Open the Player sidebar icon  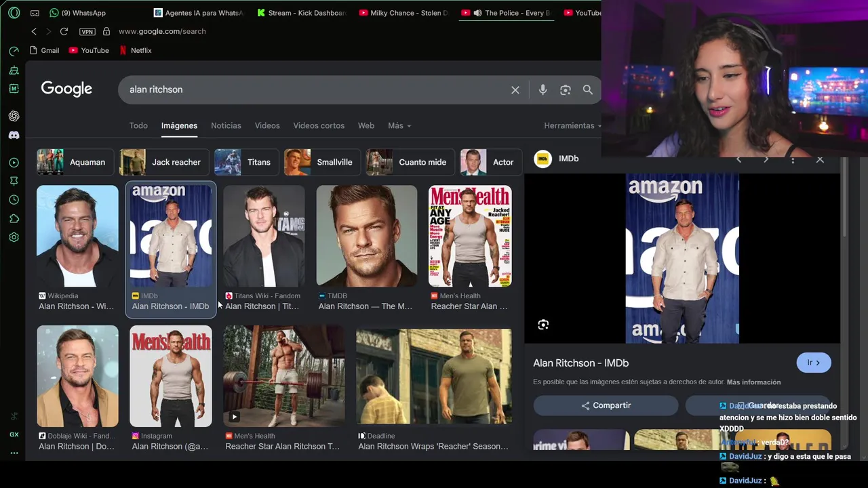[x=14, y=163]
